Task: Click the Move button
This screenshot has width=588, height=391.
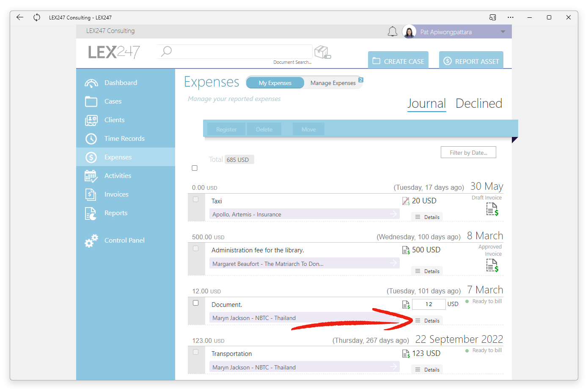Action: [308, 129]
